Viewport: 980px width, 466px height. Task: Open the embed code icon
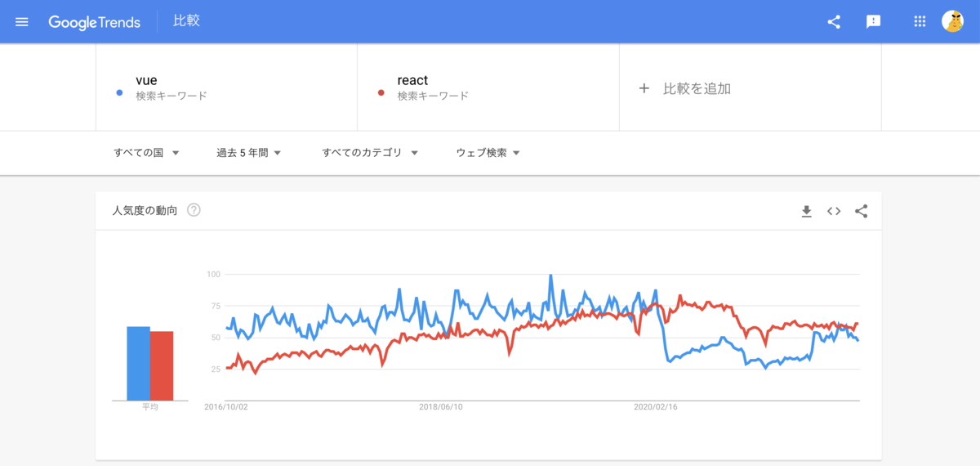834,212
